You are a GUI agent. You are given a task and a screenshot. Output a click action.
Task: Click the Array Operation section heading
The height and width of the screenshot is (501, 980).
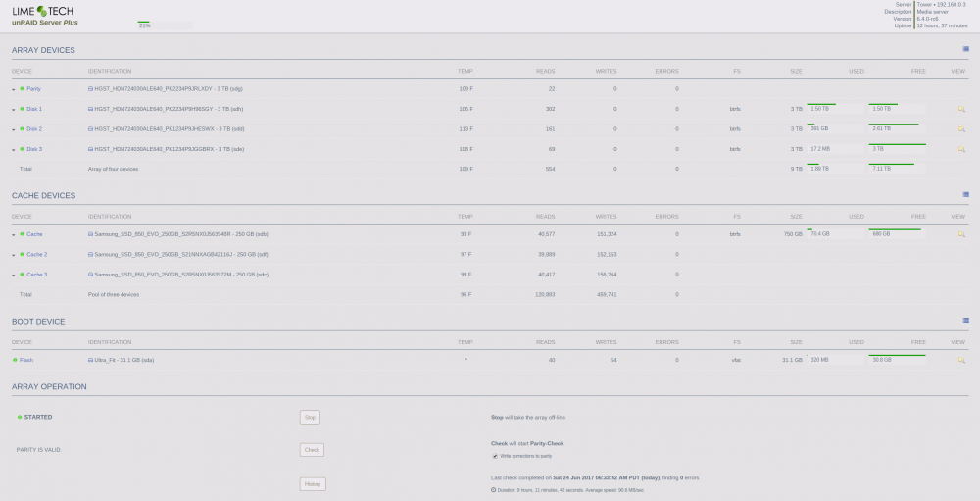click(49, 386)
